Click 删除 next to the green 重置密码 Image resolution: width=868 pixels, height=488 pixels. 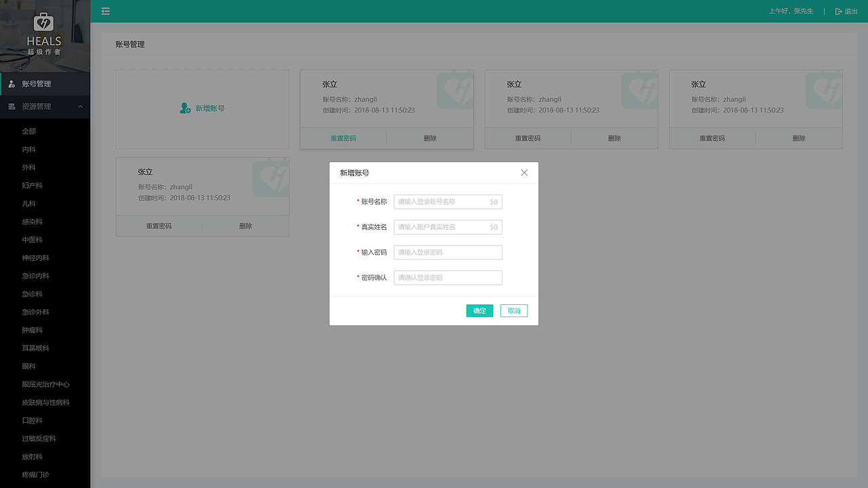430,138
